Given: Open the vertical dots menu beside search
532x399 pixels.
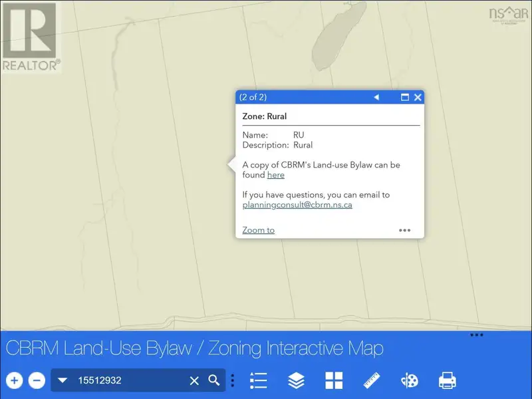Looking at the screenshot, I should click(x=232, y=380).
